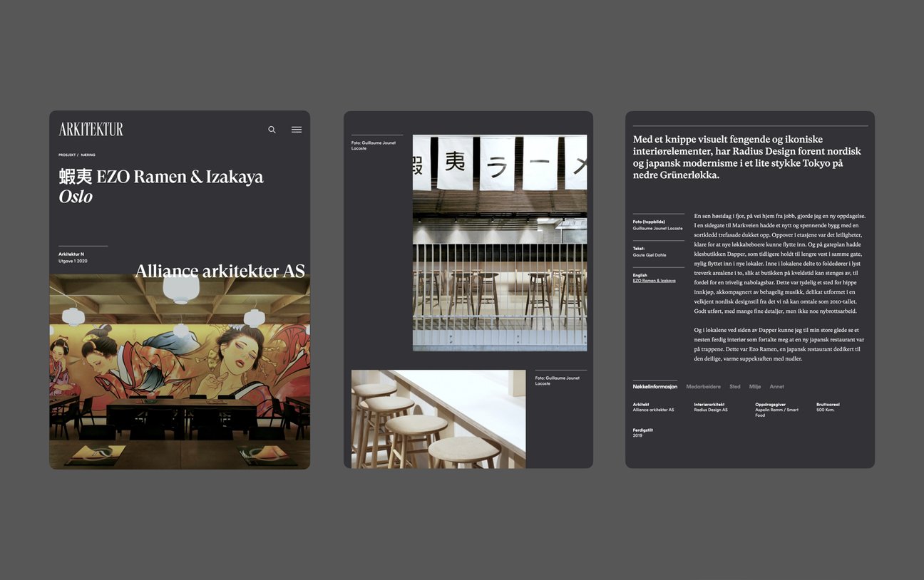Image resolution: width=924 pixels, height=580 pixels.
Task: Open the hamburger menu
Action: pyautogui.click(x=297, y=130)
